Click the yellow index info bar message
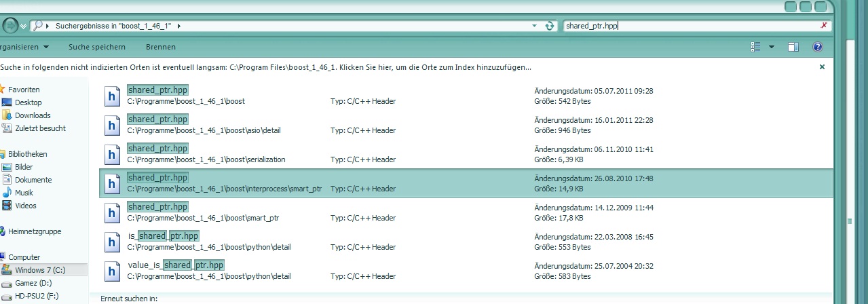This screenshot has height=304, width=868. [x=266, y=67]
